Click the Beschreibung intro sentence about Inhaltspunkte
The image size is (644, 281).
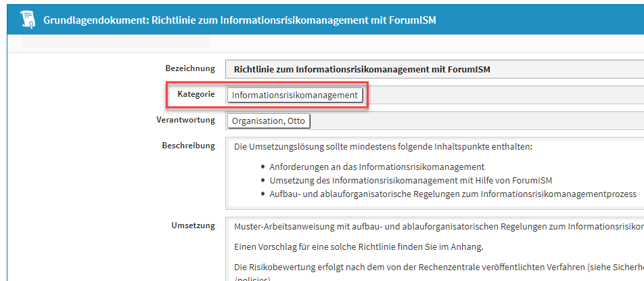click(x=383, y=147)
